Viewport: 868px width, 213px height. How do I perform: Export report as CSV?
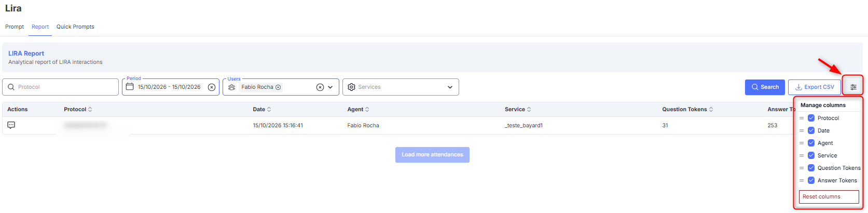pos(815,87)
